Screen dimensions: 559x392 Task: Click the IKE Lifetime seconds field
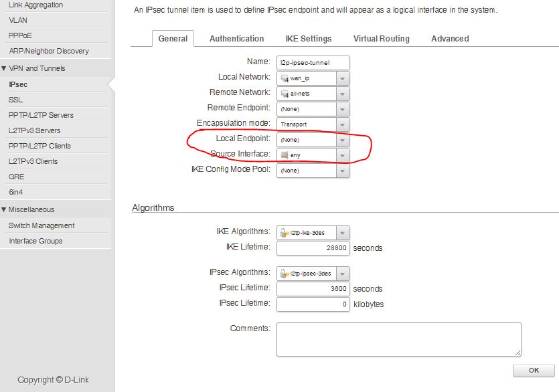[313, 248]
